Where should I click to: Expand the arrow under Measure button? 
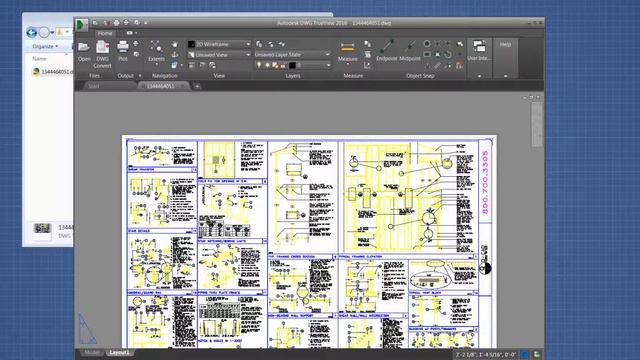(x=347, y=64)
